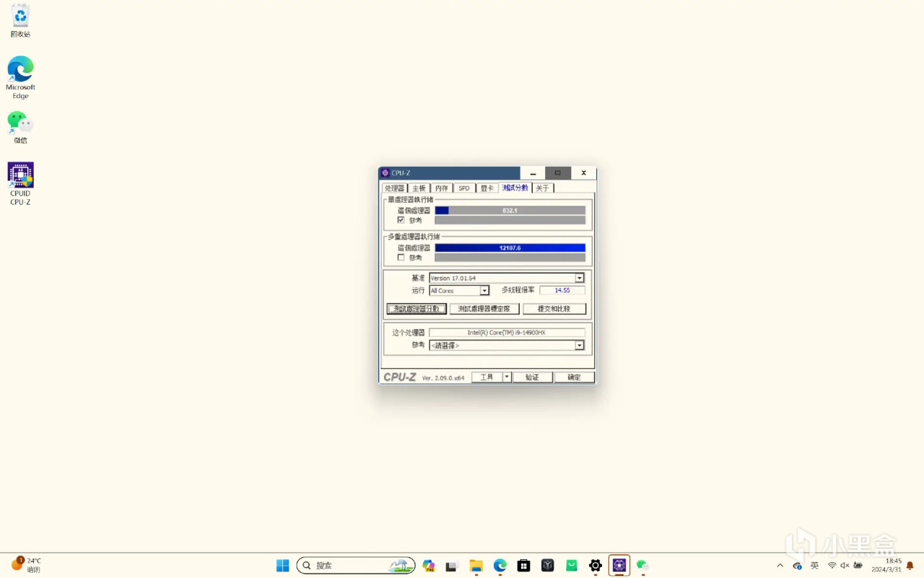Switch to the 主板 tab

click(x=419, y=188)
